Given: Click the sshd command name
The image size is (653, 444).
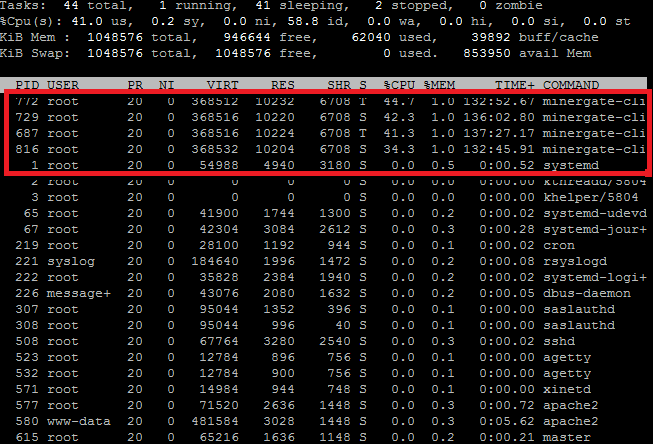Looking at the screenshot, I should click(x=558, y=341).
